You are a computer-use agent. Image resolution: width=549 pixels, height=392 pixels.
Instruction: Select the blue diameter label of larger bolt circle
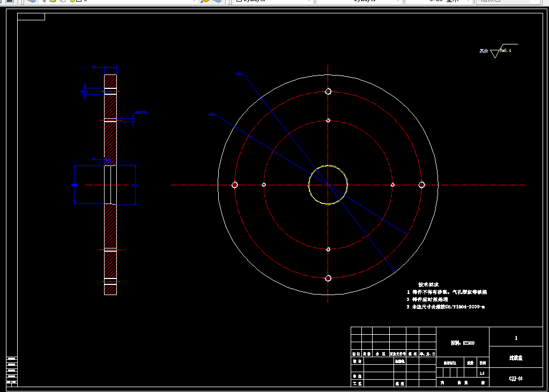coord(239,74)
